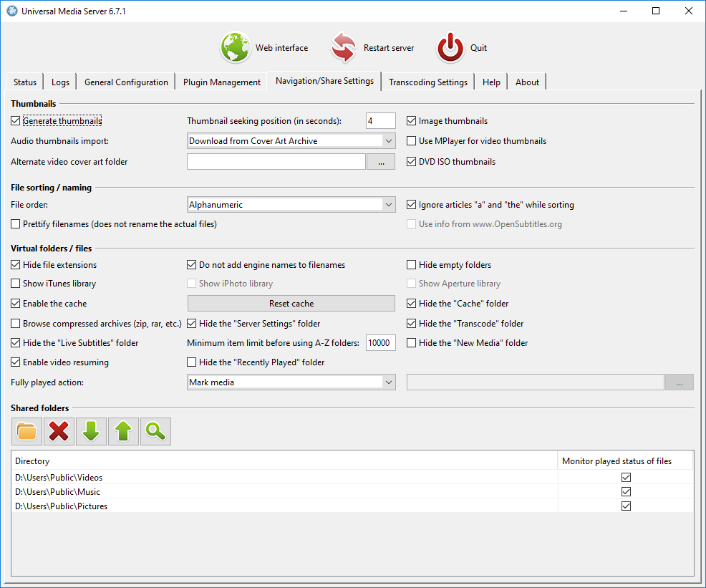Viewport: 706px width, 588px height.
Task: Click the Thumbnail seeking position field
Action: click(x=380, y=120)
